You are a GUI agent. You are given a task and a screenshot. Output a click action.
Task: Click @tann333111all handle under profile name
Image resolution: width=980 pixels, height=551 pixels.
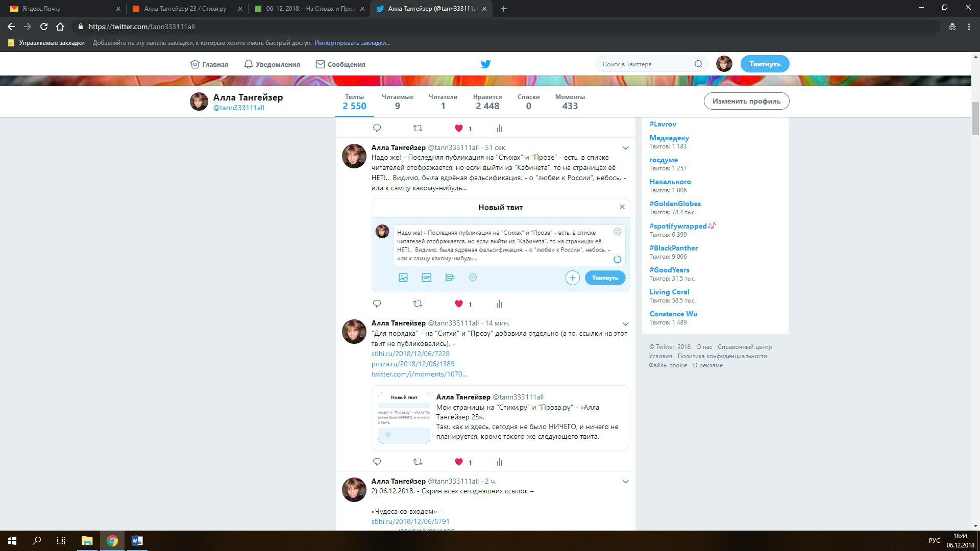tap(238, 108)
